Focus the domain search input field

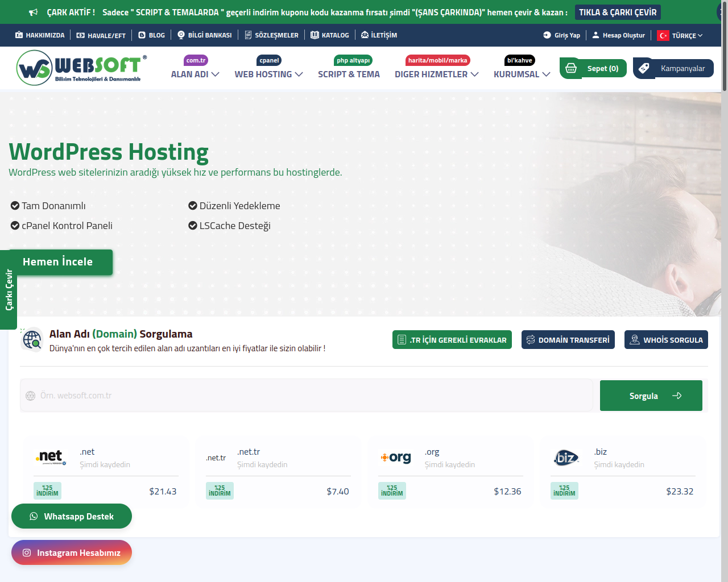[307, 396]
